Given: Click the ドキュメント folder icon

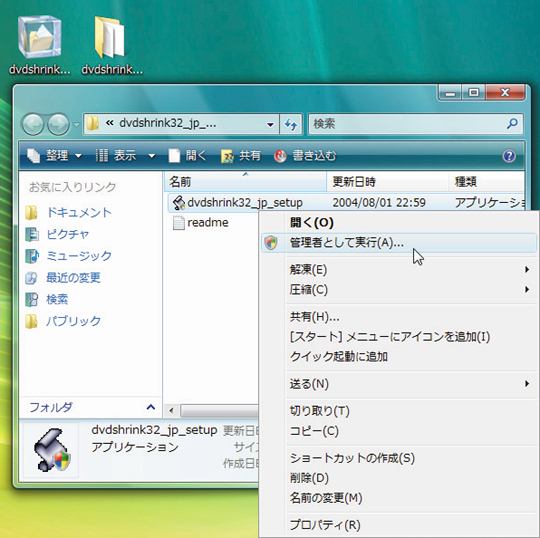Looking at the screenshot, I should (31, 213).
